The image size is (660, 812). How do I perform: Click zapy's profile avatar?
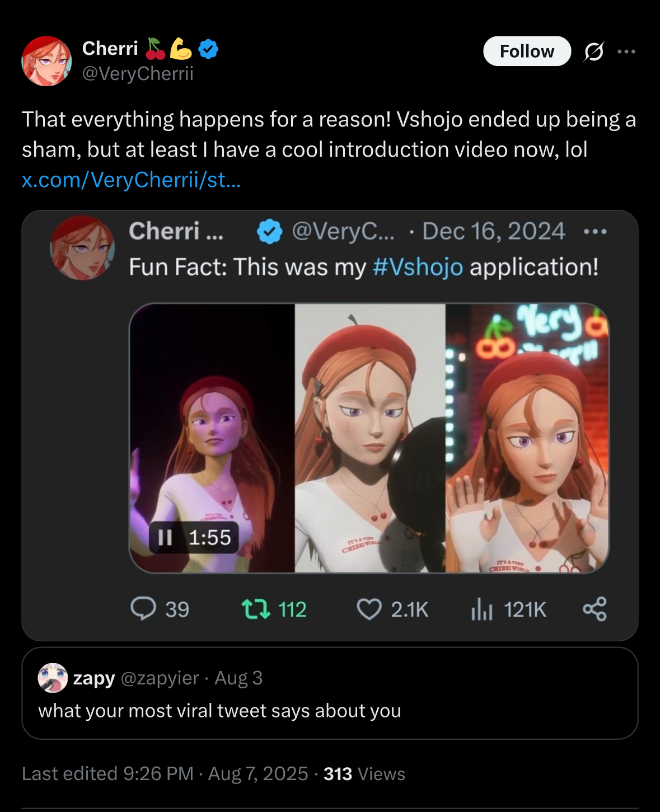(53, 678)
